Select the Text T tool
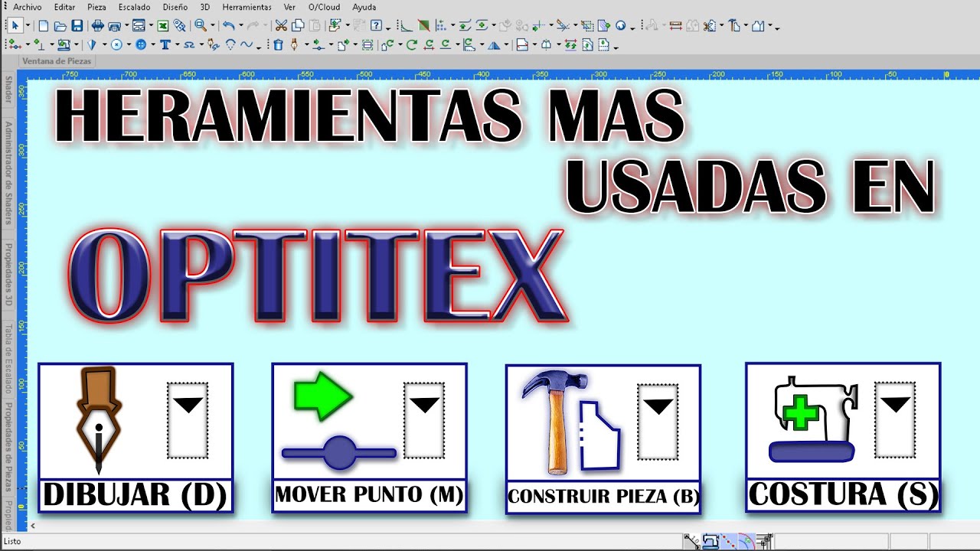Viewport: 980px width, 551px height. (165, 44)
